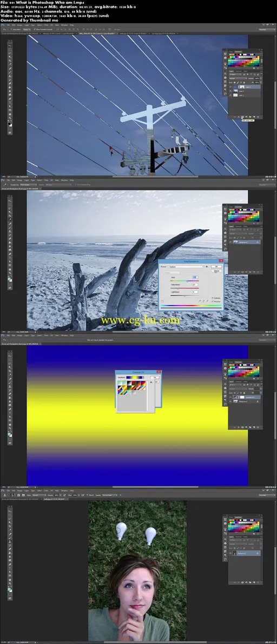This screenshot has height=644, width=277.
Task: Click the Gradient Fill 1 layer thumbnail
Action: point(236,397)
